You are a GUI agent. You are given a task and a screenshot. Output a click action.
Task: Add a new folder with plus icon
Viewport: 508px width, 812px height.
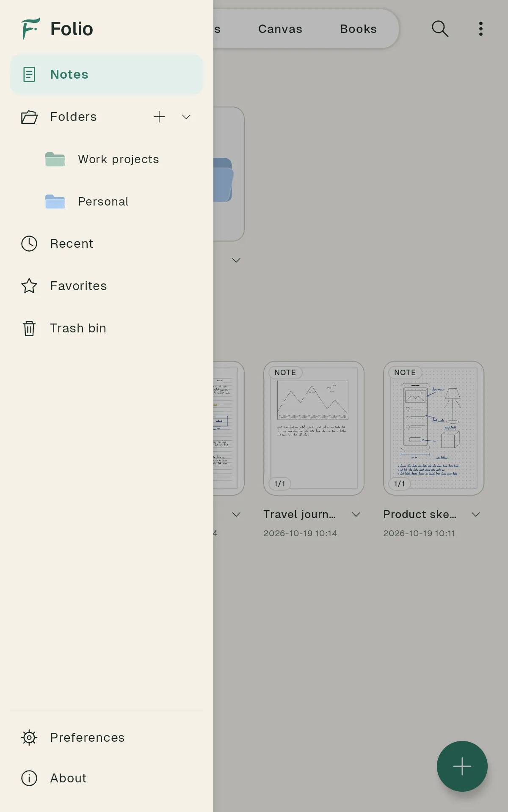point(159,117)
